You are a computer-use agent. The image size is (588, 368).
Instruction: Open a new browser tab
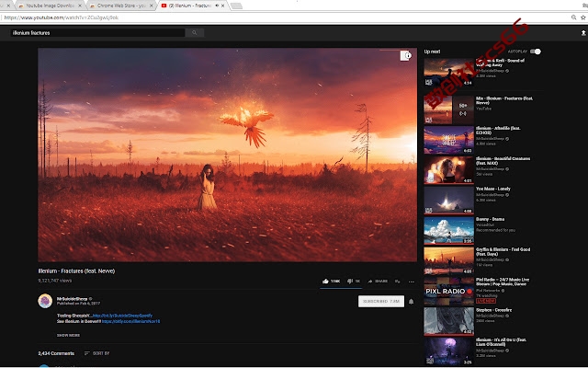click(236, 6)
